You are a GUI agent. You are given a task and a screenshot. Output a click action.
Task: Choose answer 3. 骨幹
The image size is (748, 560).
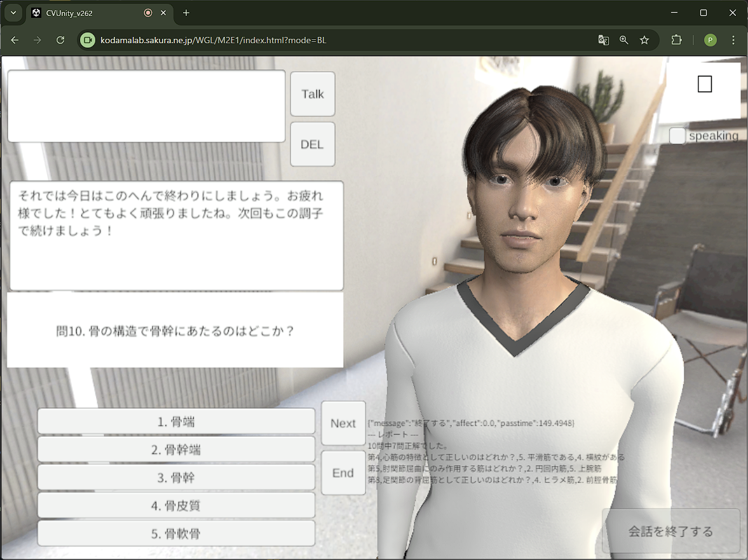(176, 478)
